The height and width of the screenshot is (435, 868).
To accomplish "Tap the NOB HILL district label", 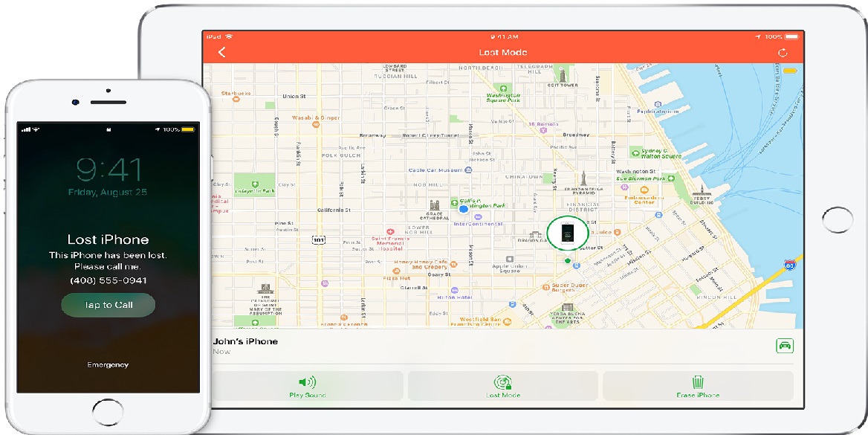I will [x=427, y=185].
